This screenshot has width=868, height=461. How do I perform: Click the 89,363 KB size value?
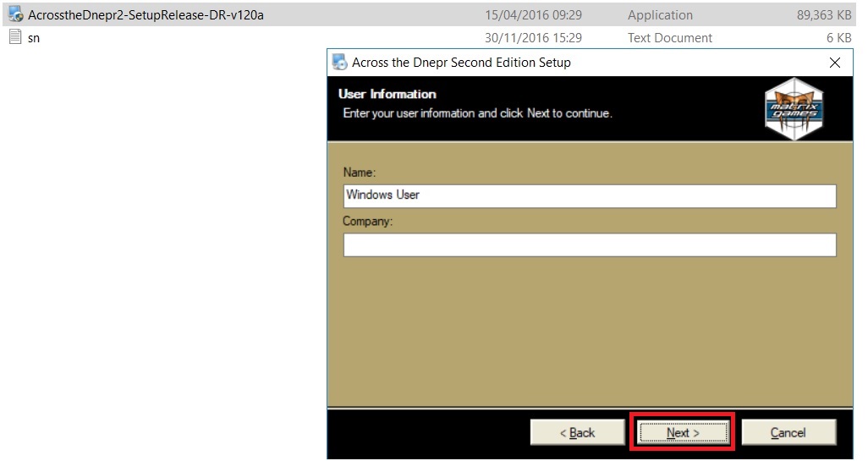(824, 15)
